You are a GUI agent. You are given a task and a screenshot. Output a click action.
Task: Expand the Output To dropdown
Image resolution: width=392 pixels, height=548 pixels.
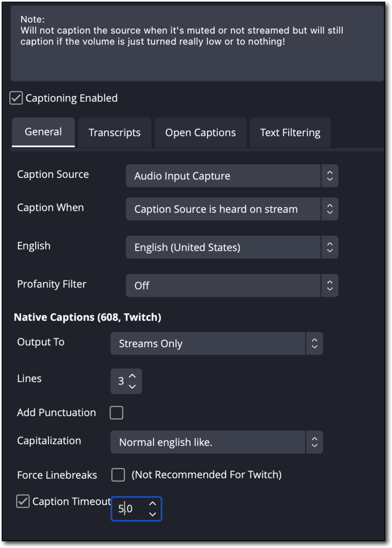click(x=217, y=344)
